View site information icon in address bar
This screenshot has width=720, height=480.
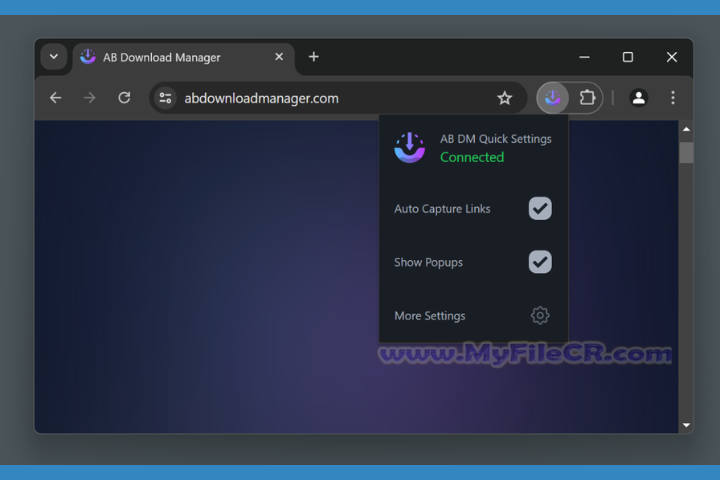pyautogui.click(x=165, y=98)
